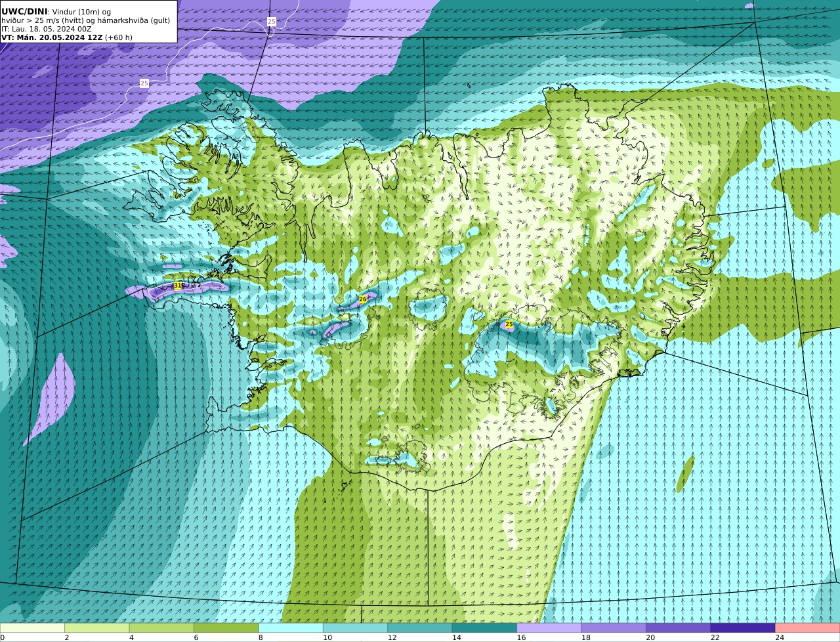Pick the dark teal 14–16 colorbar swatch
The width and height of the screenshot is (840, 642).
click(x=484, y=628)
